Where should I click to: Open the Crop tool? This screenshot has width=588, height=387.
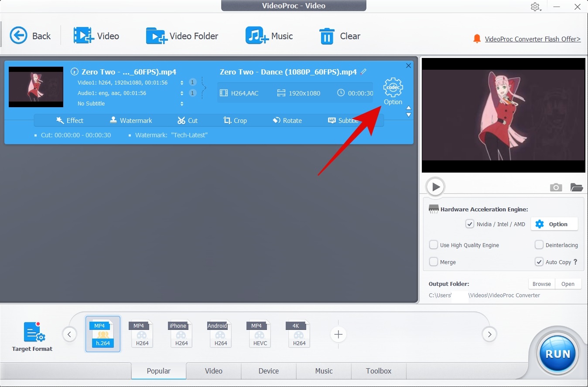tap(235, 120)
